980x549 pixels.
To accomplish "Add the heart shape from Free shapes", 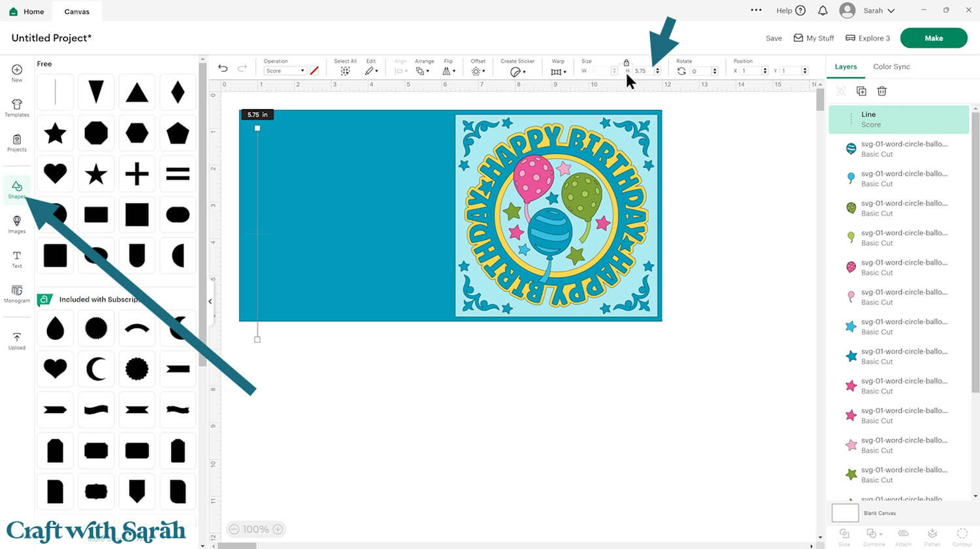I will point(56,174).
